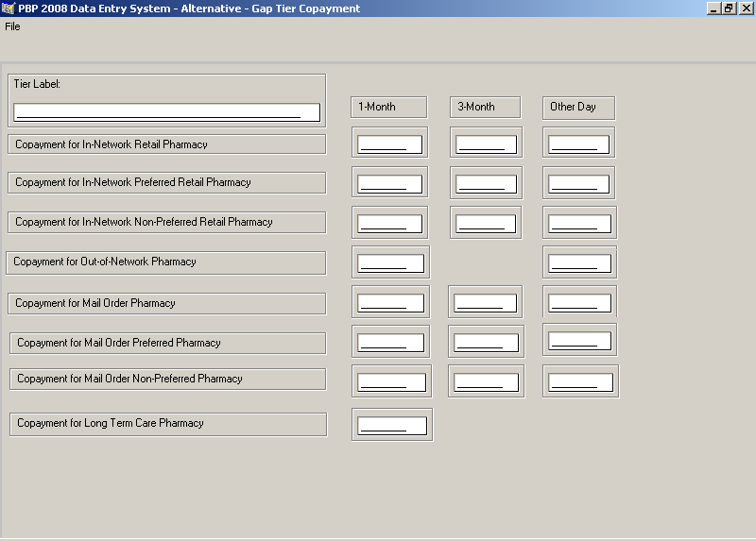Select 3-Month field for In-Network Retail Pharmacy

486,144
